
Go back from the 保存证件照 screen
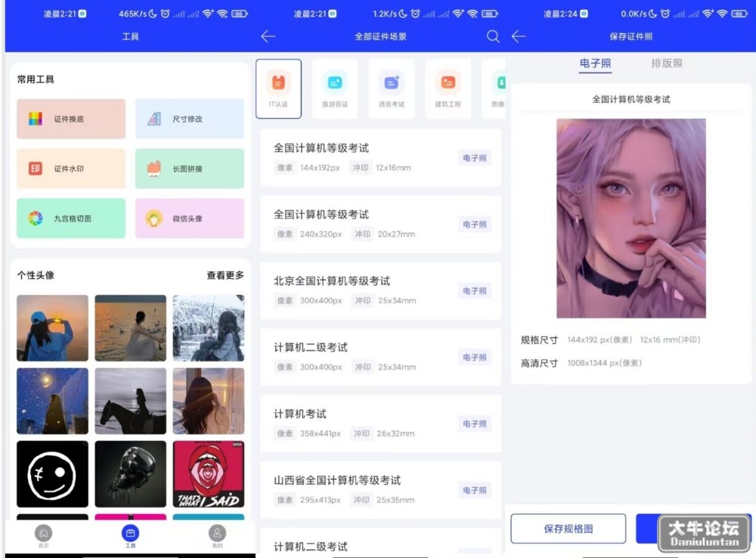[519, 36]
